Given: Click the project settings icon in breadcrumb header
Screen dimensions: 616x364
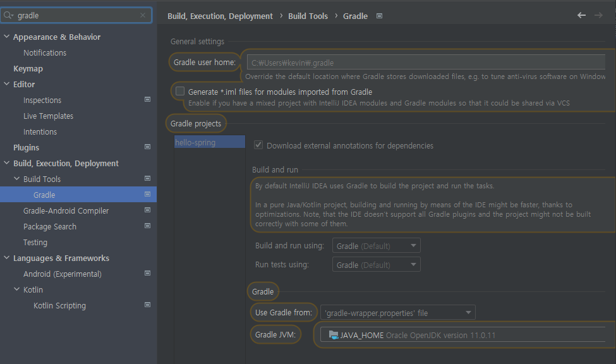Looking at the screenshot, I should point(379,16).
